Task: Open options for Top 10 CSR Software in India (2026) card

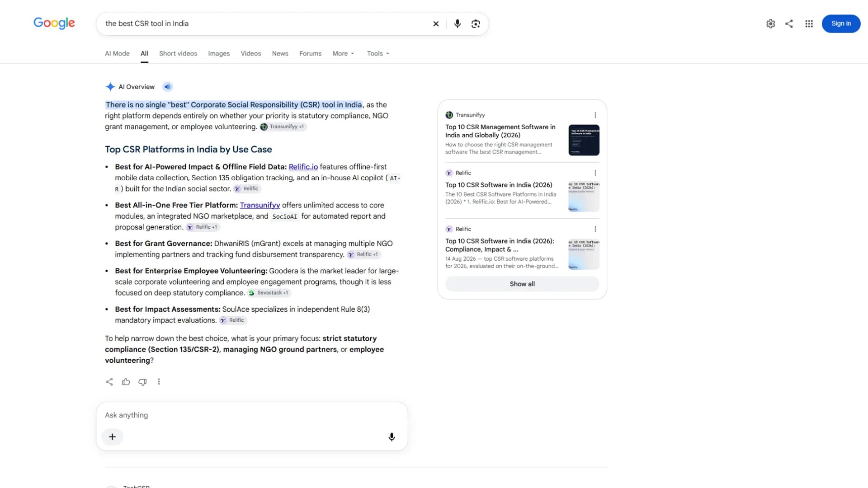Action: 595,173
